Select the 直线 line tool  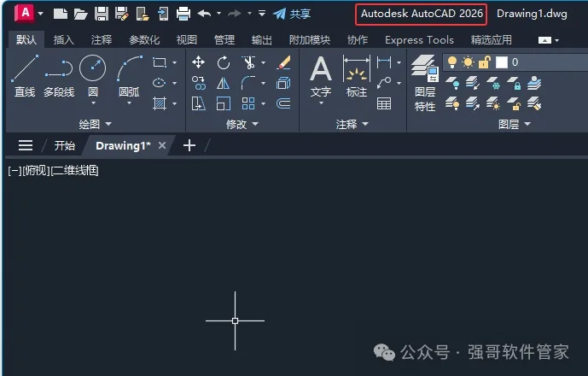point(25,76)
